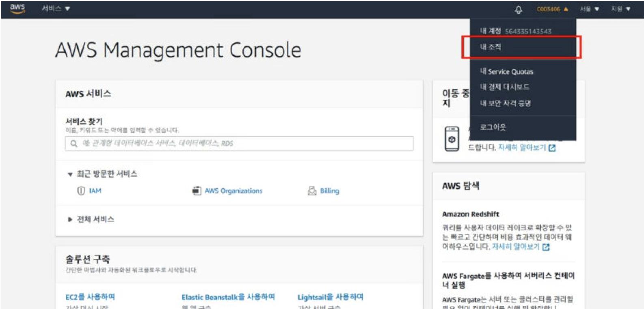644x309 pixels.
Task: Open the AWS Organizations service link
Action: point(233,191)
